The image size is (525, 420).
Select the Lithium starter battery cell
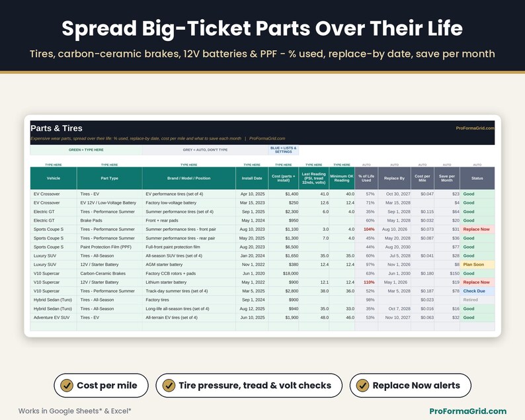pos(189,282)
